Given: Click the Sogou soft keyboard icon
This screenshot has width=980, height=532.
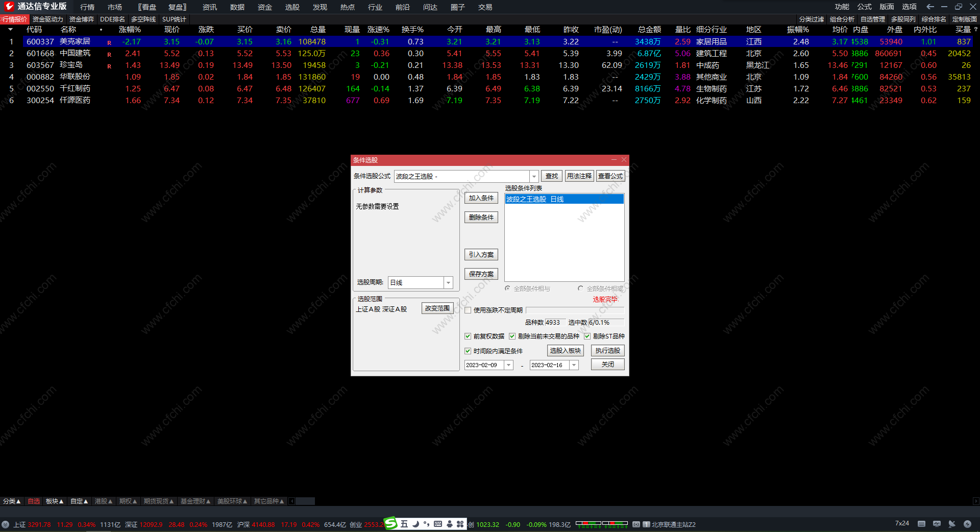Looking at the screenshot, I should (438, 524).
